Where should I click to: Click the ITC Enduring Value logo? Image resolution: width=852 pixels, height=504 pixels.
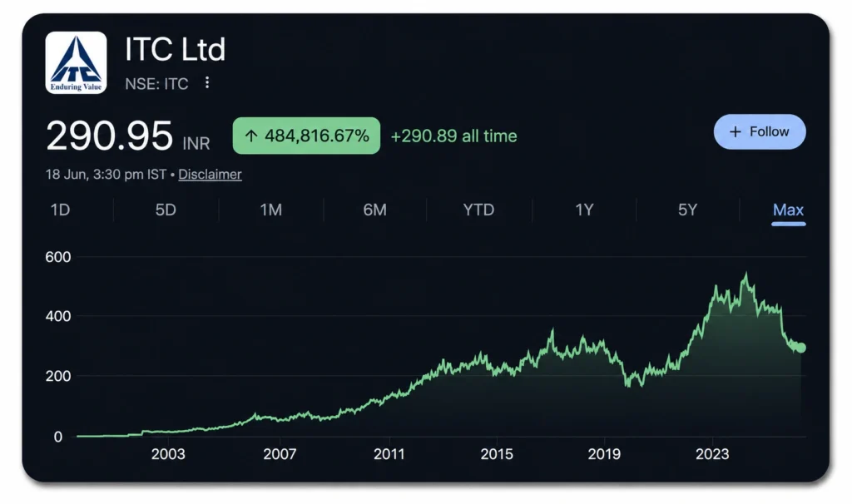pos(76,62)
